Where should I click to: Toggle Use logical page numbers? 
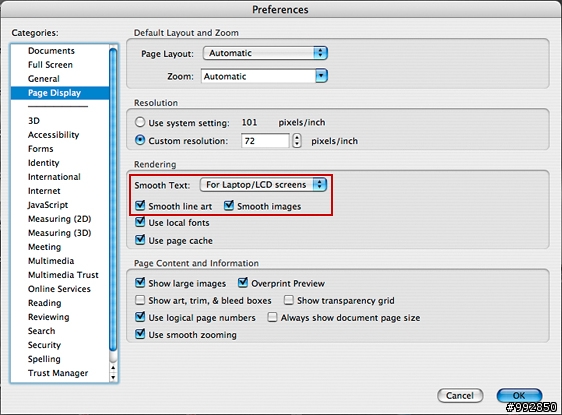140,317
